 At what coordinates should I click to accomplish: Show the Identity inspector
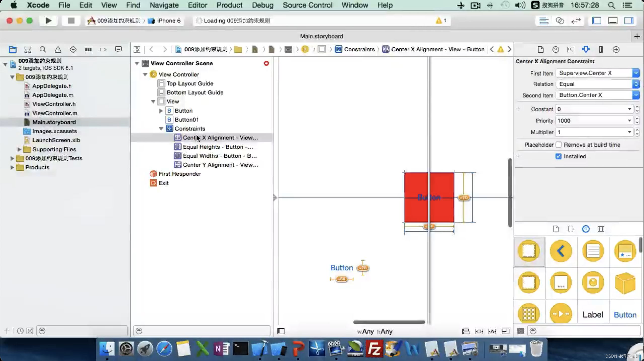pyautogui.click(x=571, y=49)
